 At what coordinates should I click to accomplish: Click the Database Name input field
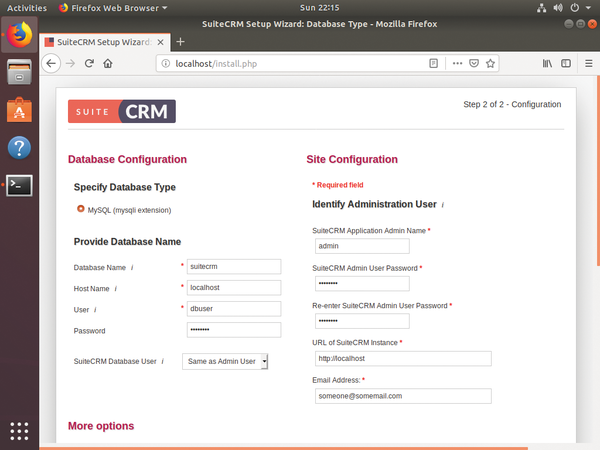click(x=234, y=267)
